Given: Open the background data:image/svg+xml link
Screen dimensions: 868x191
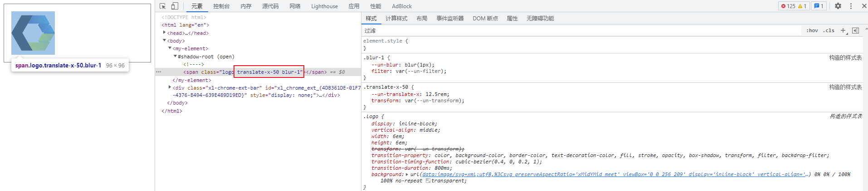Looking at the screenshot, I should coord(613,174).
